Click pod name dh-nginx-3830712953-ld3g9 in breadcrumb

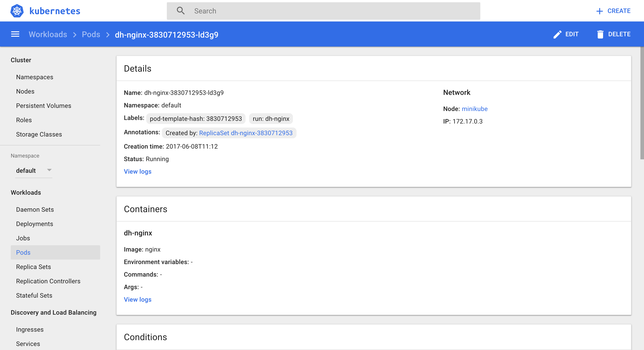tap(167, 34)
